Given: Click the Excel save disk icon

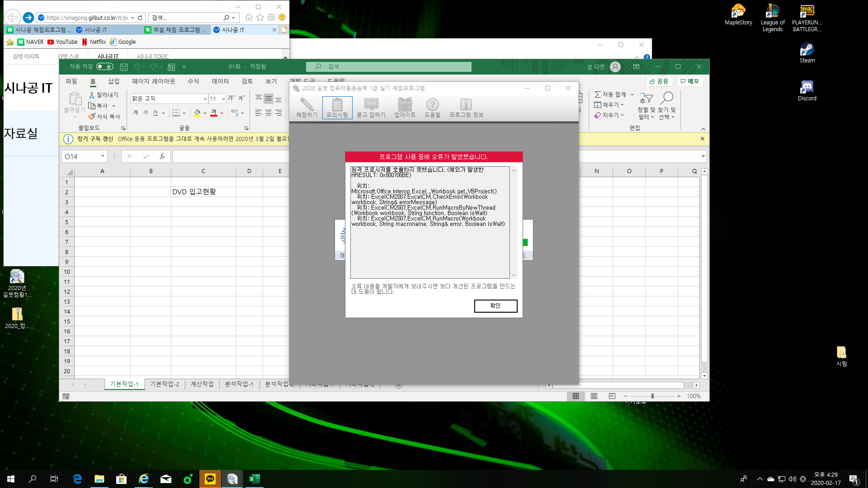Looking at the screenshot, I should tap(123, 67).
